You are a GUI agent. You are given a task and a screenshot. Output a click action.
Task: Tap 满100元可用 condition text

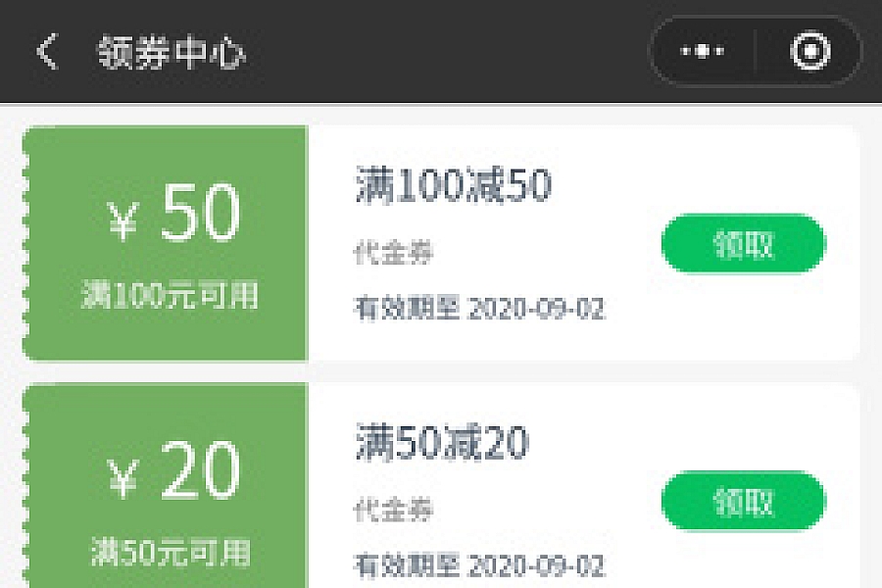(x=171, y=295)
